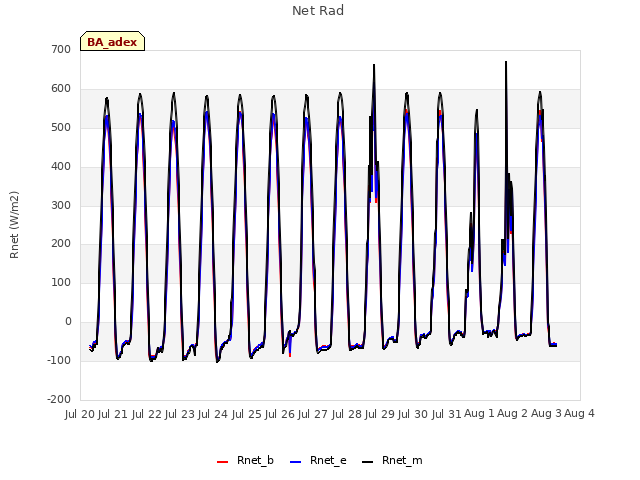Viewport: 640px width, 480px height.
Task: Click the Jul 30 x-axis date label
Action: (413, 414)
